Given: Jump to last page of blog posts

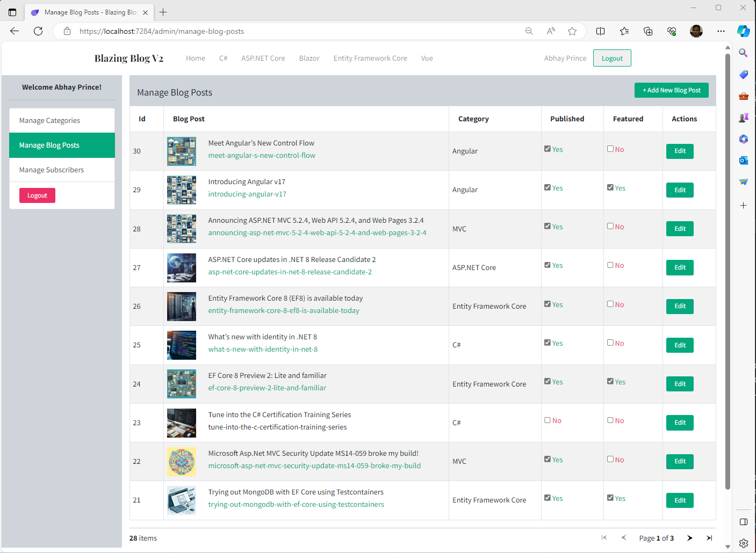Looking at the screenshot, I should (x=709, y=538).
